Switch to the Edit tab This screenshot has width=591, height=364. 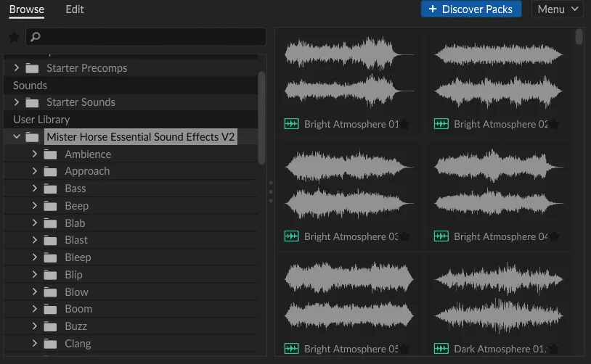[x=75, y=9]
